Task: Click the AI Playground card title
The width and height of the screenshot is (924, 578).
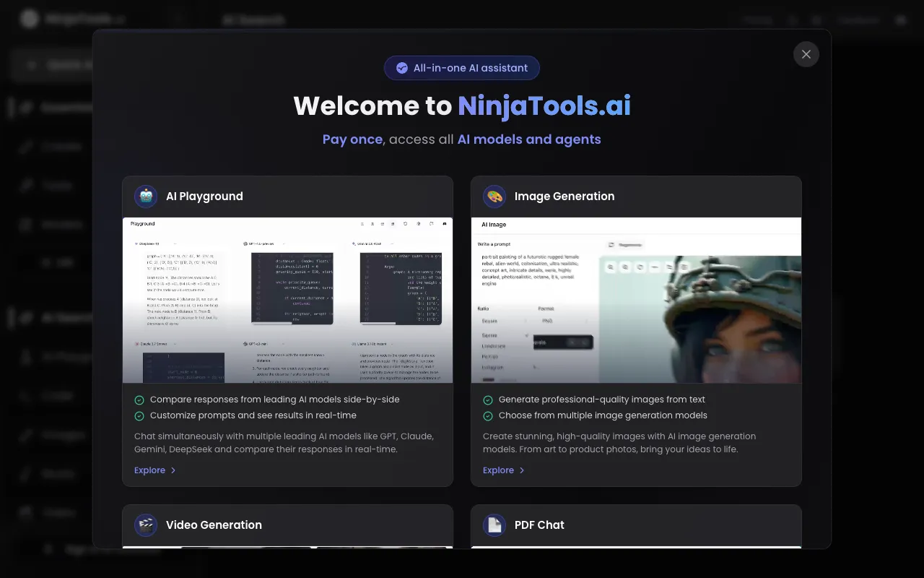Action: 204,197
